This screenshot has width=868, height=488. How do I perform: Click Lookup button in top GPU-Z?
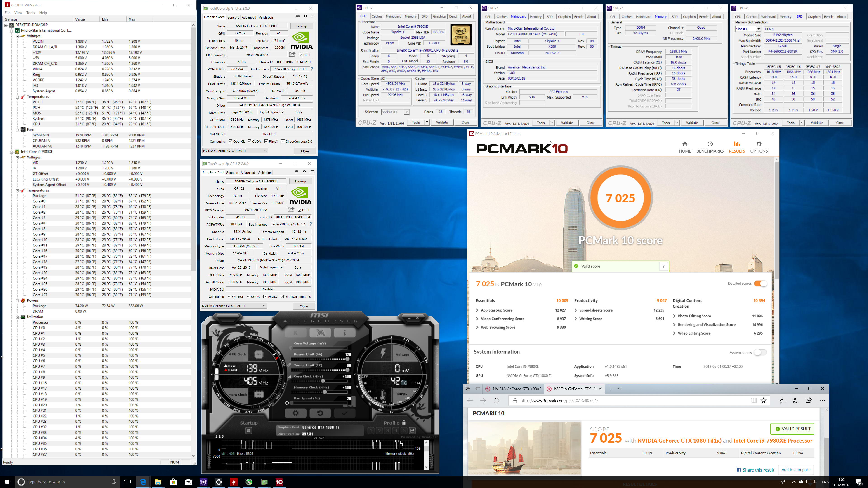point(302,26)
